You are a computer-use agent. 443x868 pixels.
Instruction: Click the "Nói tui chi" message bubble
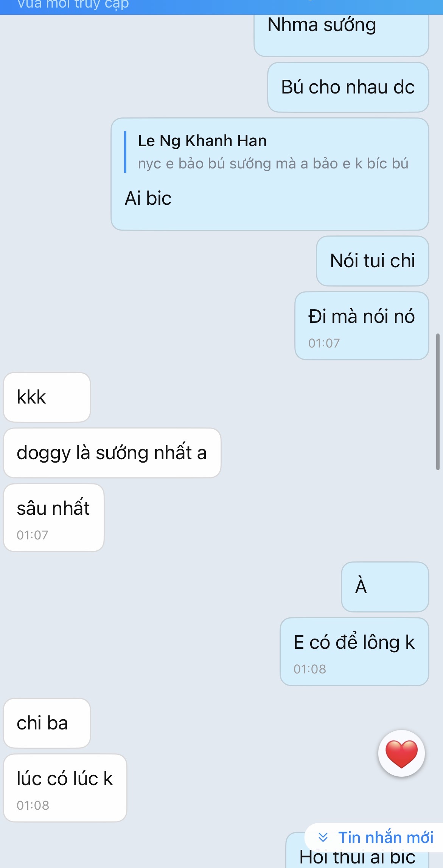[x=372, y=261]
